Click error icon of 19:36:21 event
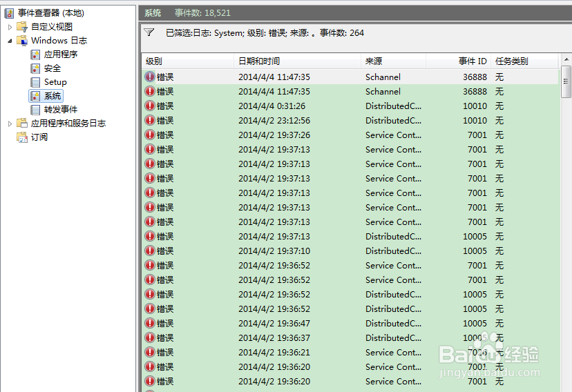Screen dimensions: 572x392 coord(150,352)
